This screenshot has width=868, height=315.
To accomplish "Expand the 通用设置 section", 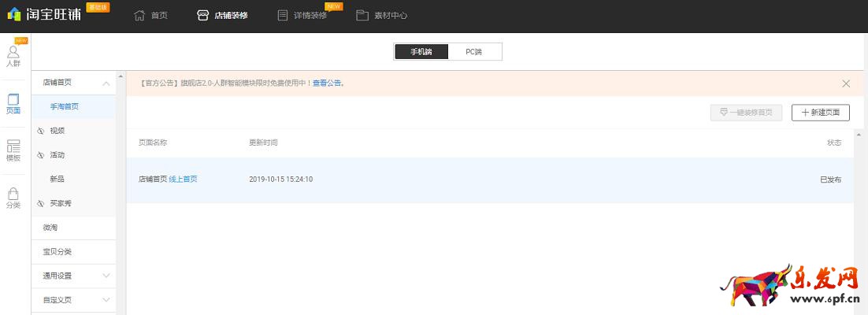I will [106, 276].
